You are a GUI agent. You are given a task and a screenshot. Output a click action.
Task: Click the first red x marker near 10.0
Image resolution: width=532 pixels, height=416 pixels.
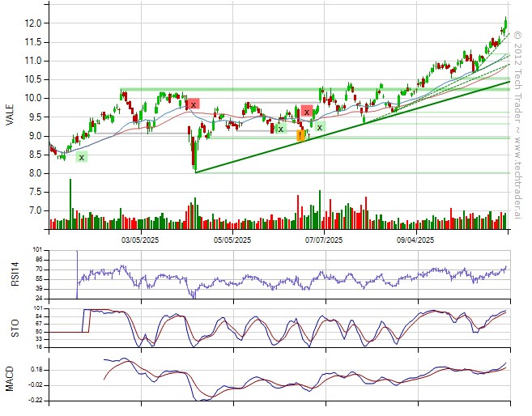point(194,104)
